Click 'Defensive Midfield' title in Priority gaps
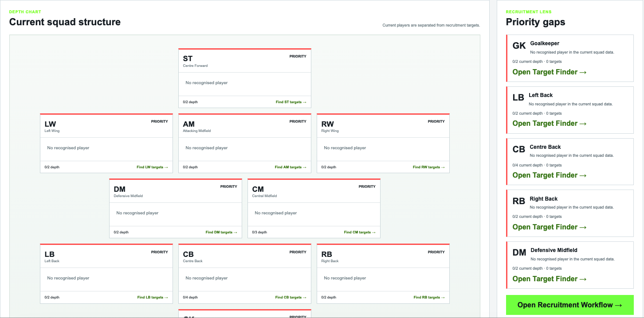The height and width of the screenshot is (318, 644). 554,250
